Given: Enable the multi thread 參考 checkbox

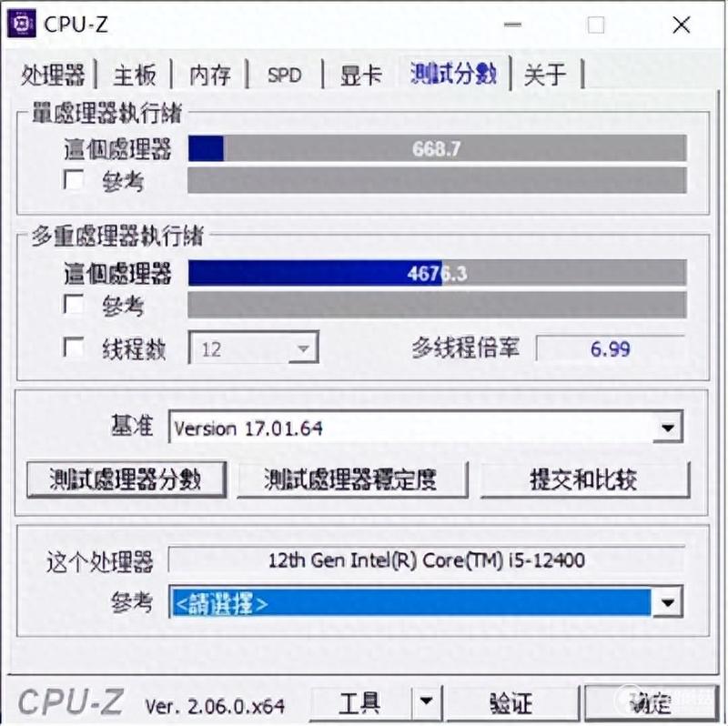Looking at the screenshot, I should [74, 305].
